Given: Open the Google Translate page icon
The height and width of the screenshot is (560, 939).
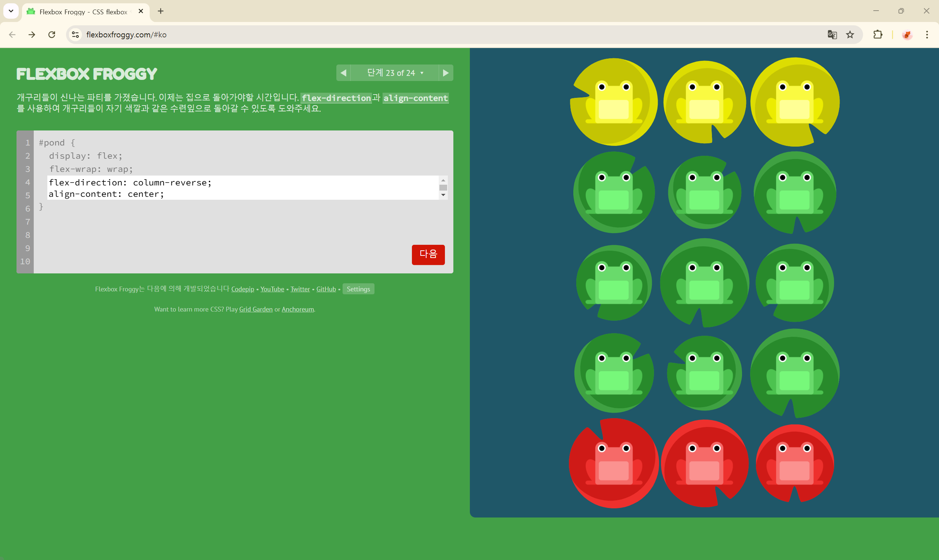Looking at the screenshot, I should (x=832, y=35).
